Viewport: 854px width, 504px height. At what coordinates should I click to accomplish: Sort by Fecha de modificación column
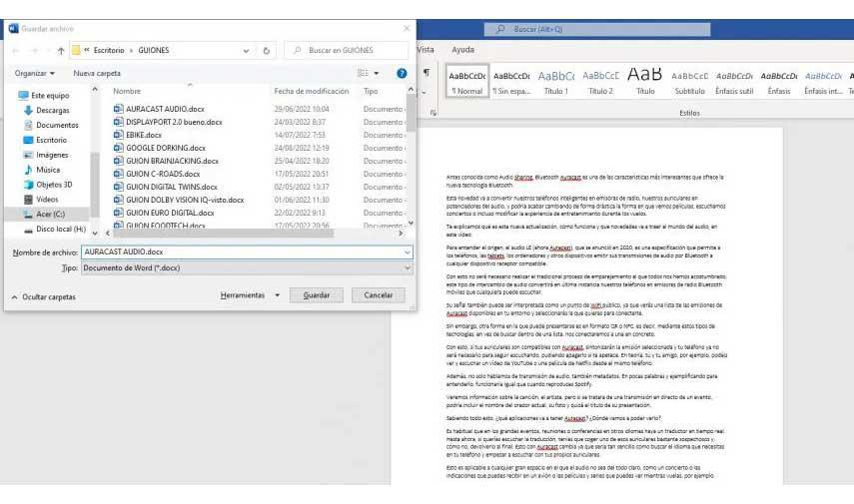(311, 92)
